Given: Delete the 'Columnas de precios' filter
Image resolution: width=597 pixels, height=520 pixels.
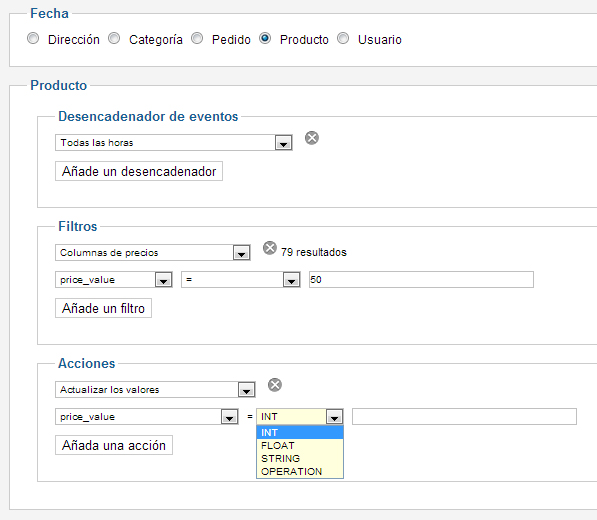Looking at the screenshot, I should [x=270, y=248].
